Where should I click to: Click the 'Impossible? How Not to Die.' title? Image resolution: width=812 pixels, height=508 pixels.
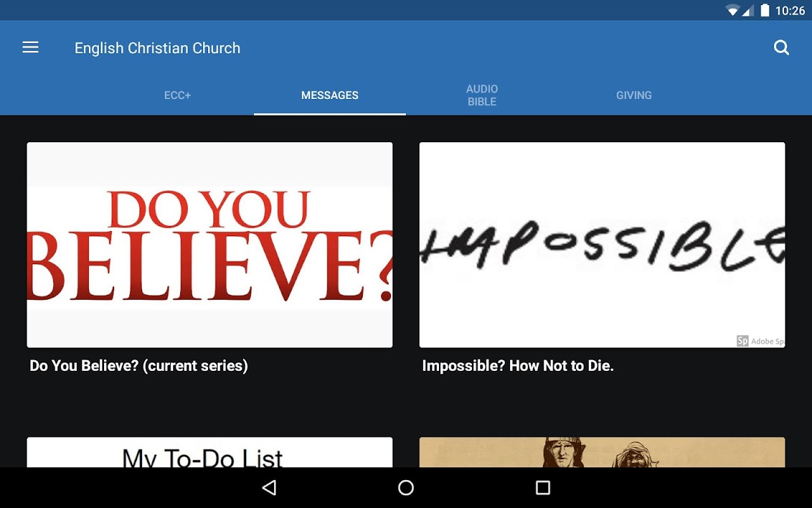coord(518,366)
